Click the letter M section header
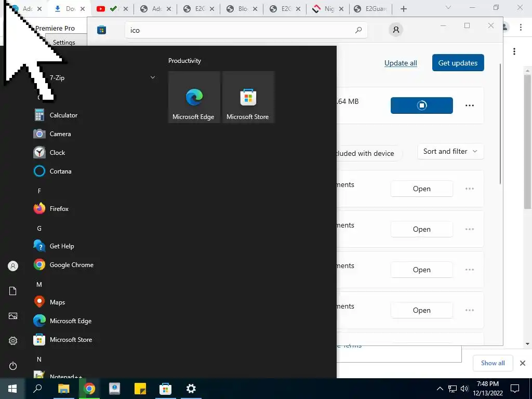The height and width of the screenshot is (399, 532). coord(39,284)
